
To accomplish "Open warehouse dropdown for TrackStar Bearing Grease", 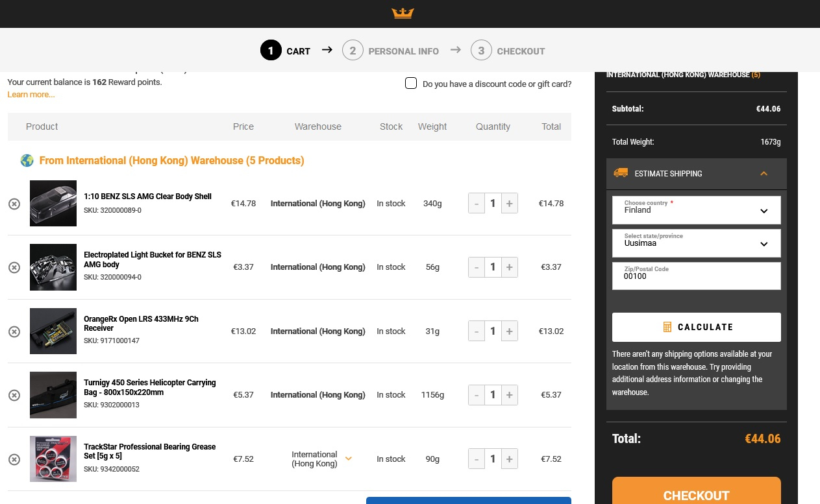I will (349, 459).
